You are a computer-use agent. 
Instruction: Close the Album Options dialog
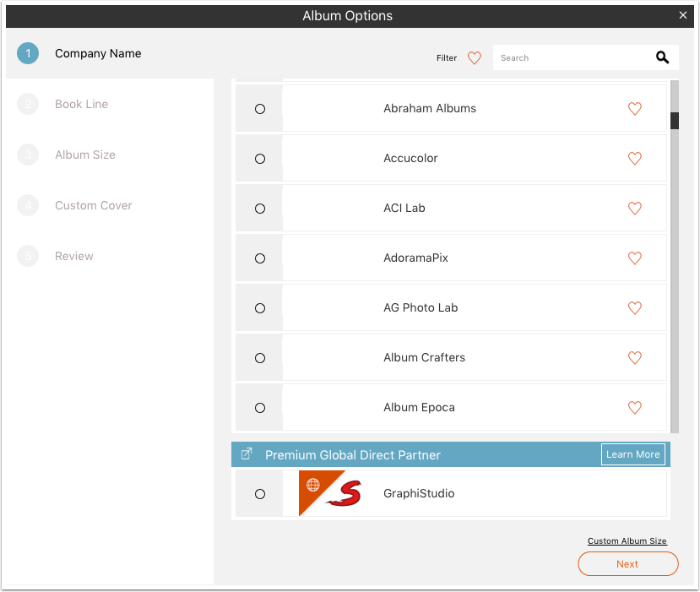coord(682,15)
